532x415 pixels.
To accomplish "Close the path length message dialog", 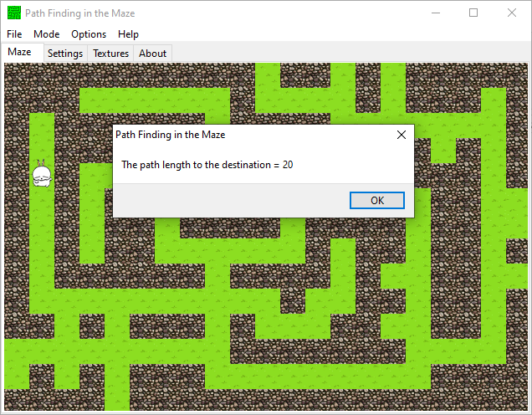I will click(x=402, y=135).
